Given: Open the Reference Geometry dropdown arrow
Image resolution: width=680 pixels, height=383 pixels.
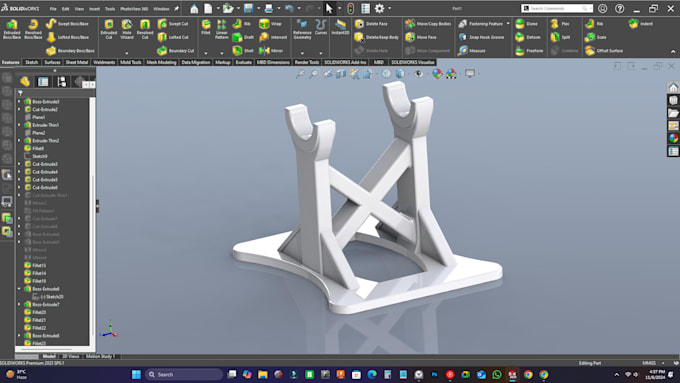Looking at the screenshot, I should 302,53.
